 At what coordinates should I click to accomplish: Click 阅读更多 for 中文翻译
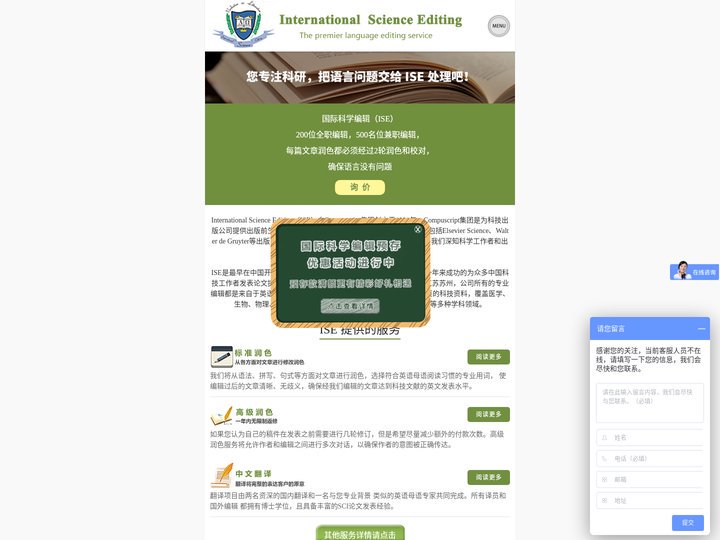489,477
